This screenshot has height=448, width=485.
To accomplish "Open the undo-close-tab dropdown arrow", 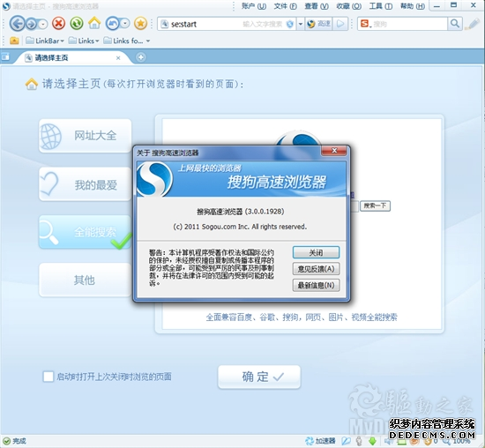I will pyautogui.click(x=125, y=24).
